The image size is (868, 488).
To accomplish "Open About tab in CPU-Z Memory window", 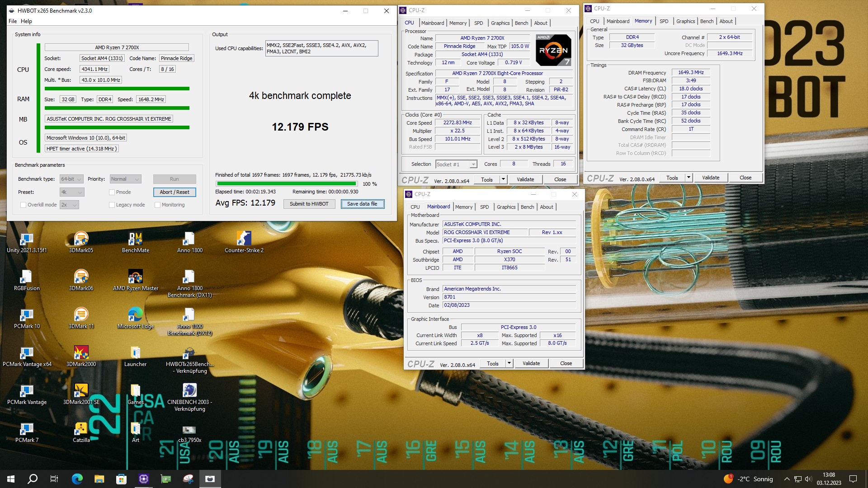I will click(726, 21).
